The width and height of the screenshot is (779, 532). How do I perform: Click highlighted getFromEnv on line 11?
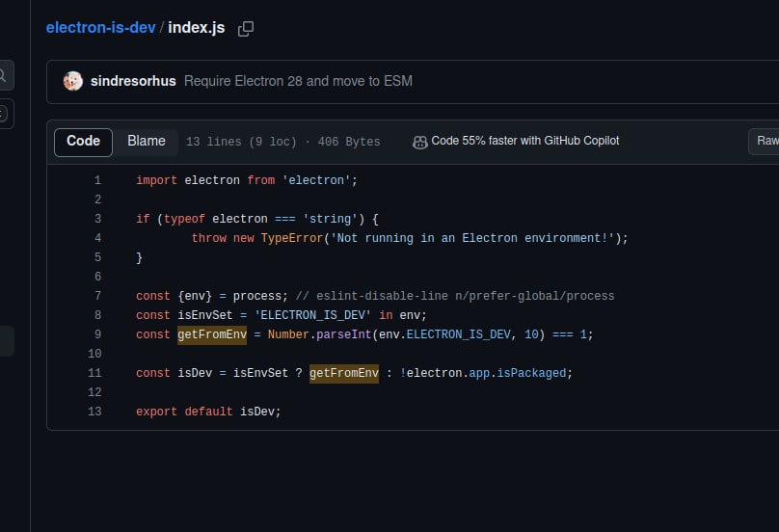(344, 374)
